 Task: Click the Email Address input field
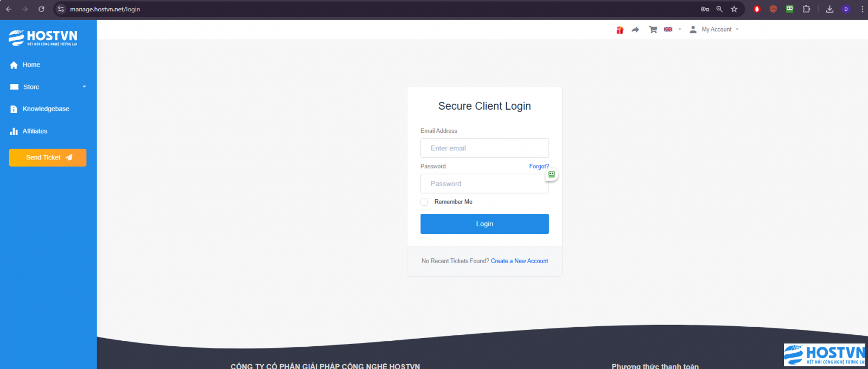[484, 148]
